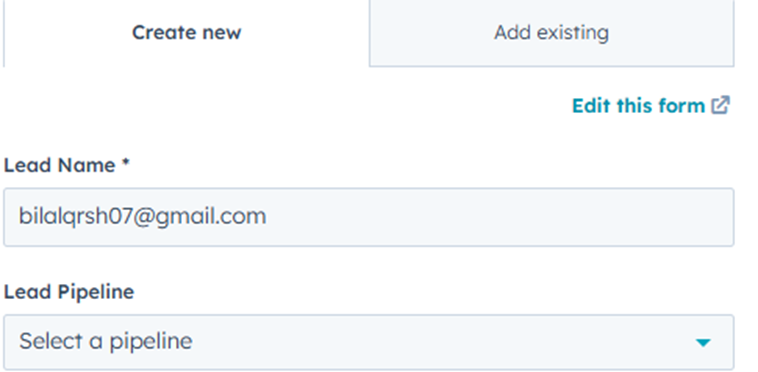Click into the Lead Name input field
Screen dimensions: 758x372
coord(369,217)
